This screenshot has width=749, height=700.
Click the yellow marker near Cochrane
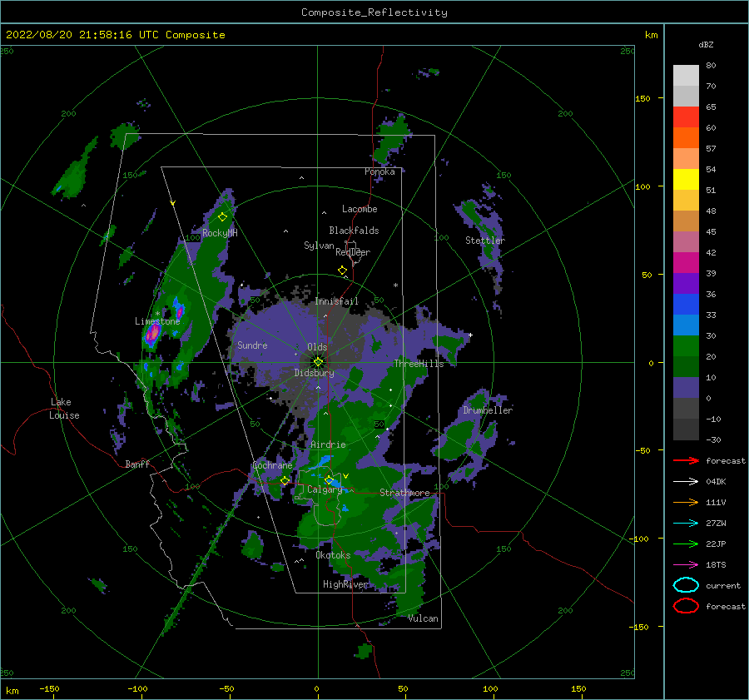tap(285, 480)
